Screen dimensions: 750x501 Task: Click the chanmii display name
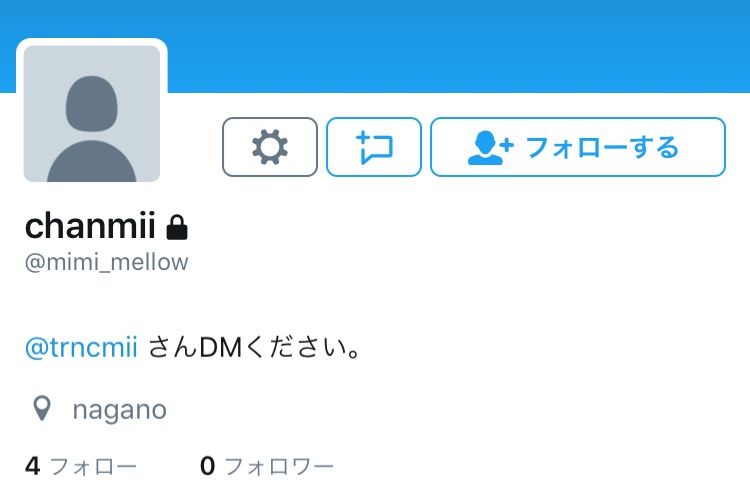(90, 225)
